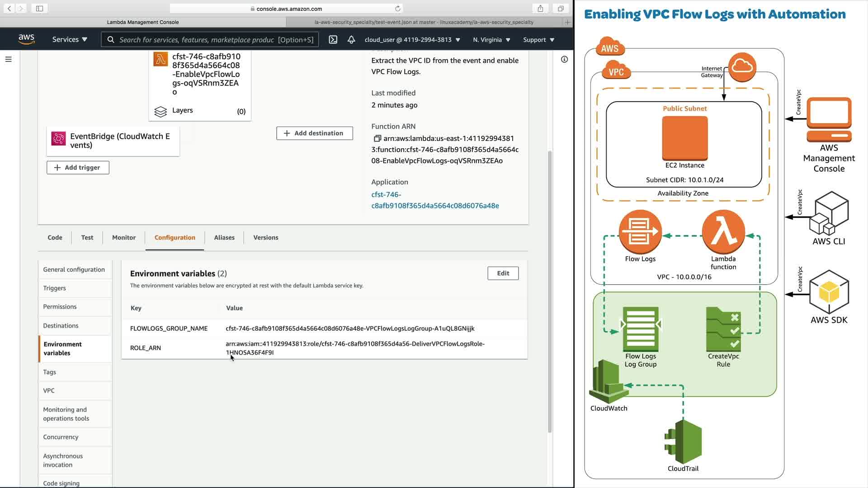Screen dimensions: 868x488
Task: Open AWS CloudShell terminal icon
Action: click(x=333, y=40)
